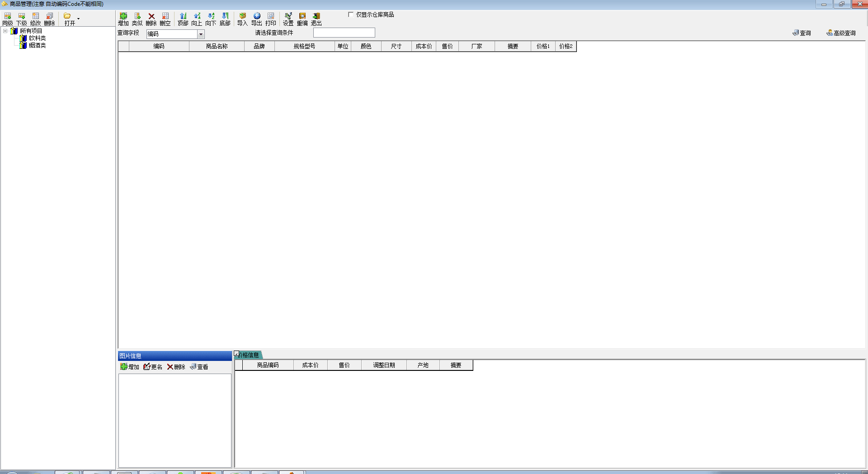Add a 下级 (sub-level) category
Viewport: 868px width, 474px height.
point(21,19)
